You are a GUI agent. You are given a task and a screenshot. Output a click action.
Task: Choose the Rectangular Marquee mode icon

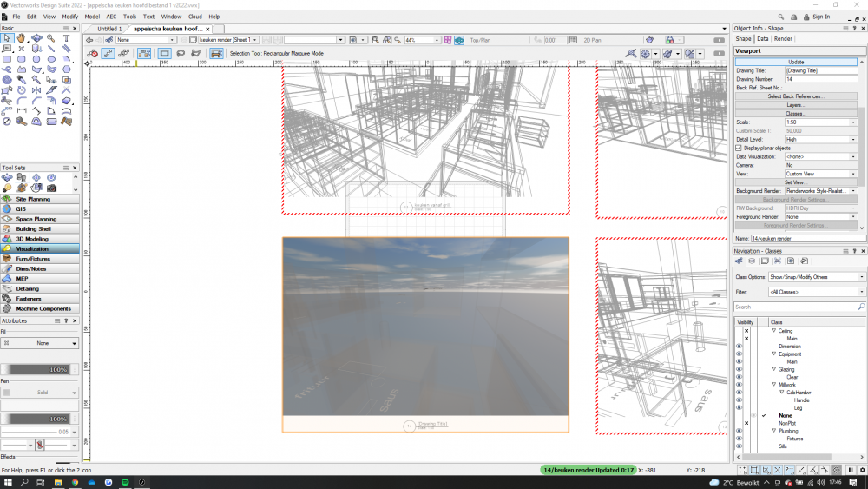click(x=164, y=53)
